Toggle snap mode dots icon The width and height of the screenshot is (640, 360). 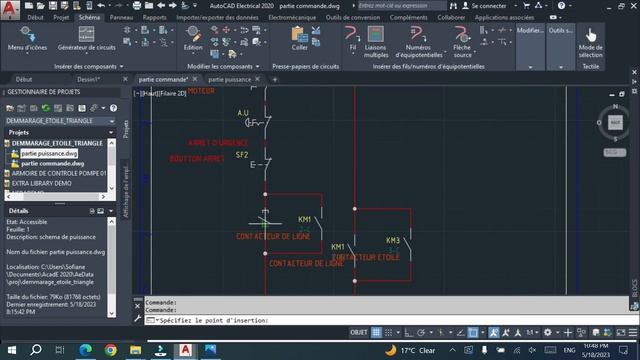[x=389, y=333]
